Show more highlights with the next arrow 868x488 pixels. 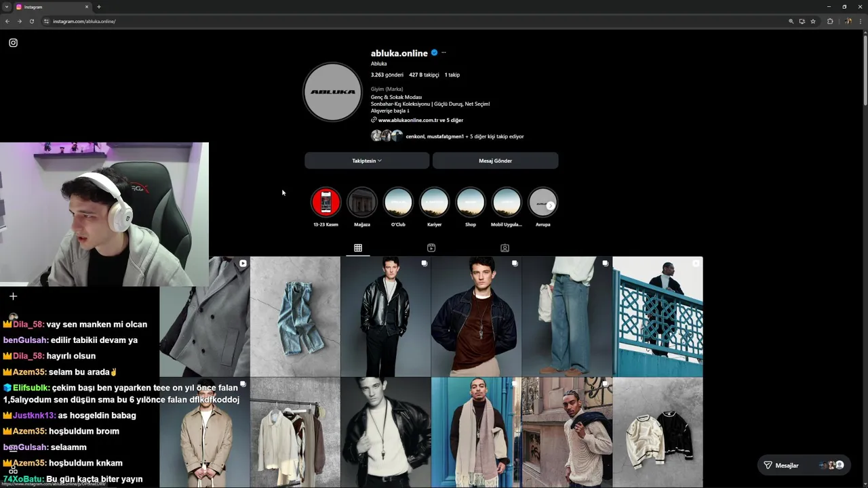pyautogui.click(x=550, y=205)
